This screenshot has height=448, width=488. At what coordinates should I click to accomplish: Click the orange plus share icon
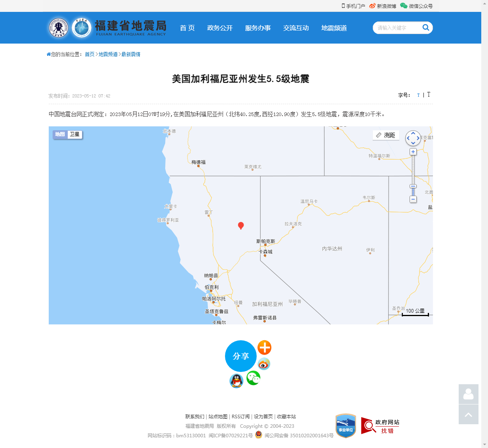264,347
